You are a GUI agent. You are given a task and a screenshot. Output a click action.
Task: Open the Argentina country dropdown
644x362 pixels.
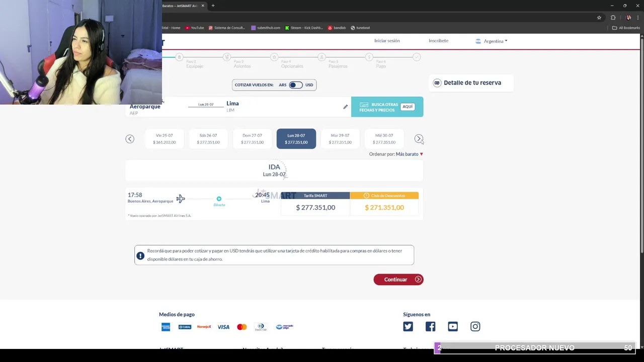coord(492,41)
